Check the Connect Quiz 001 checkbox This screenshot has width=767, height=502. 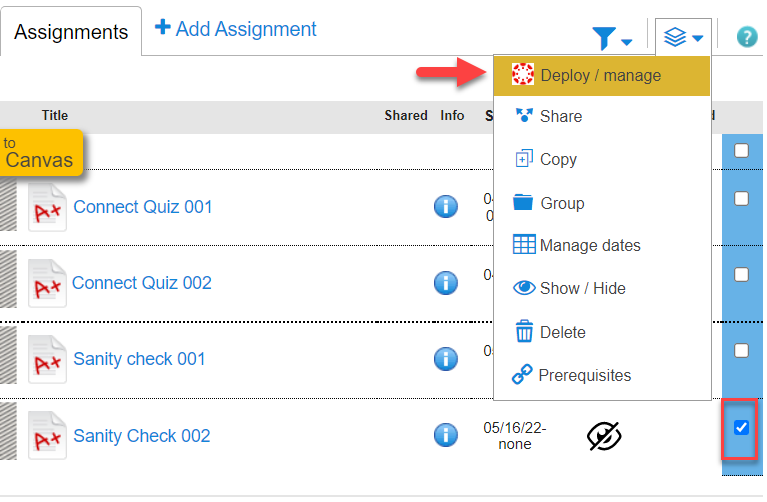741,199
